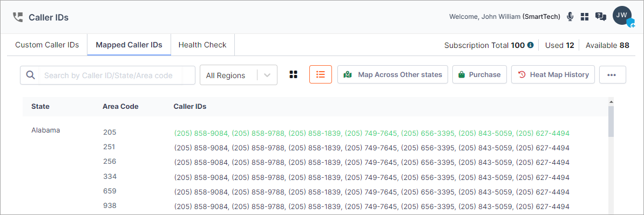The width and height of the screenshot is (644, 215).
Task: Click the Purchase button
Action: click(479, 75)
